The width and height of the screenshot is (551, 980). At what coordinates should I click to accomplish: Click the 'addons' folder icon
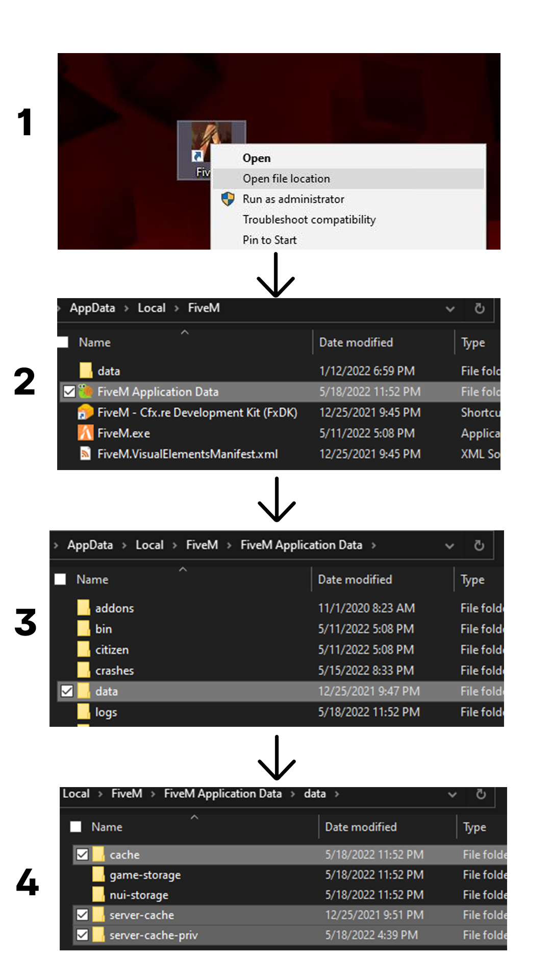point(84,608)
